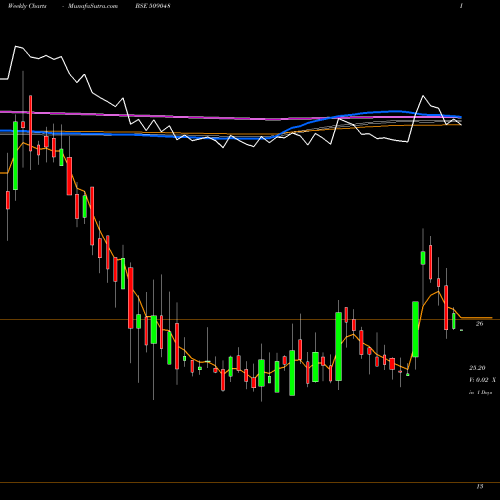The image size is (500, 500).
Task: Click the "BSE 509048" symbol text
Action: (153, 6)
